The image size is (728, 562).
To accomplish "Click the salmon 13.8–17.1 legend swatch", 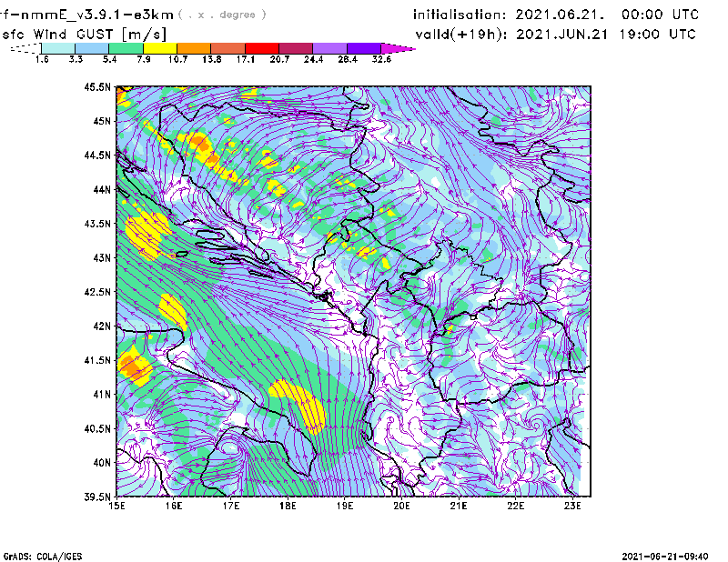I will (x=228, y=48).
